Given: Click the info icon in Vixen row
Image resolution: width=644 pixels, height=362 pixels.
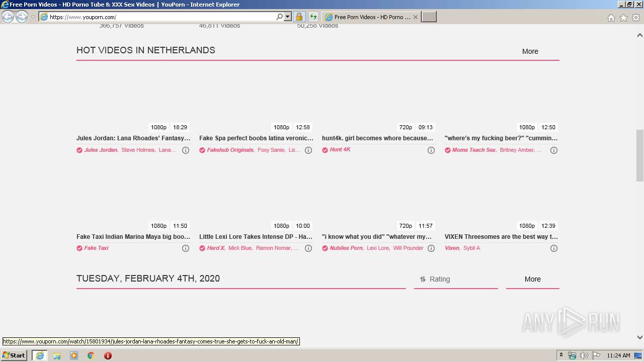Looking at the screenshot, I should point(554,248).
